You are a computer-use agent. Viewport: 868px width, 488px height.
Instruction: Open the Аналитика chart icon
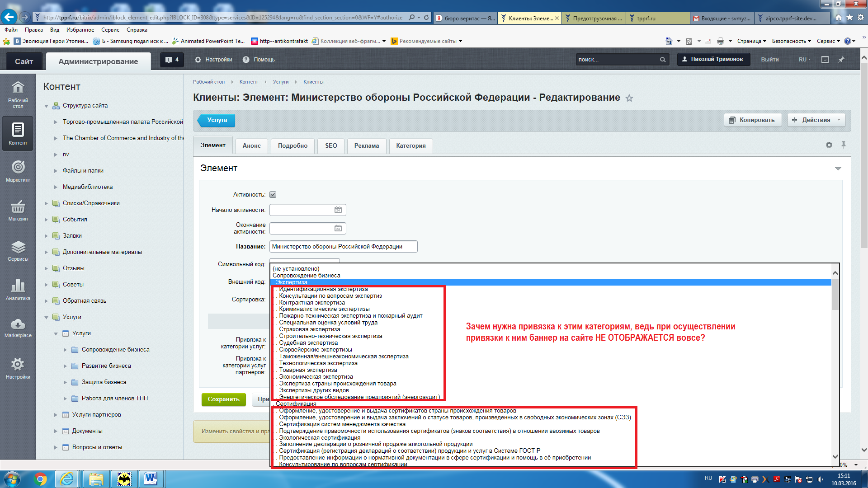[x=18, y=289]
